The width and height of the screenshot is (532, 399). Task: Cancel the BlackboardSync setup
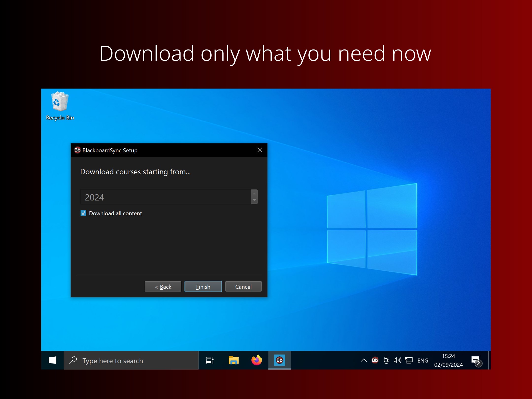point(243,286)
